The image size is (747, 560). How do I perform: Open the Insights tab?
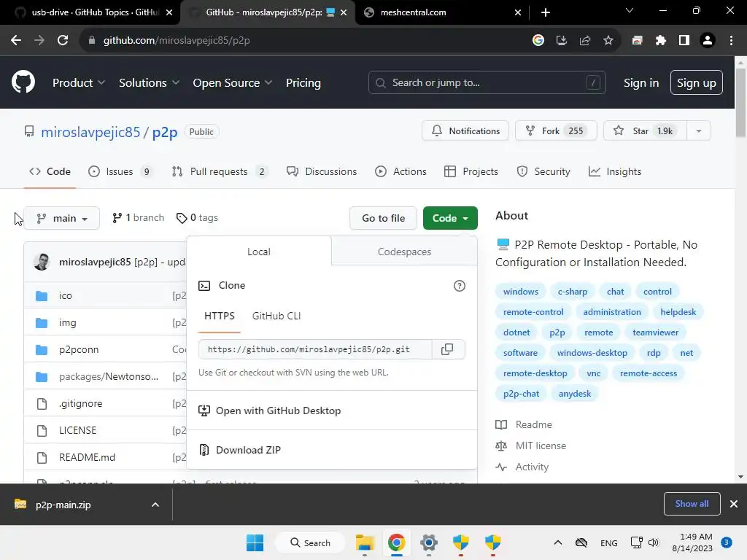(615, 172)
